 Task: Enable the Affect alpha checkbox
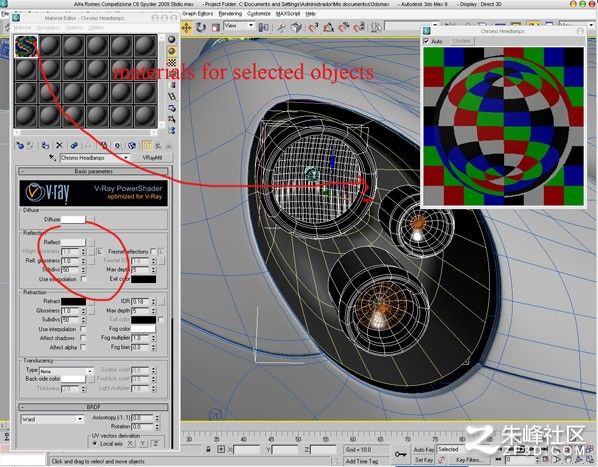[x=83, y=347]
